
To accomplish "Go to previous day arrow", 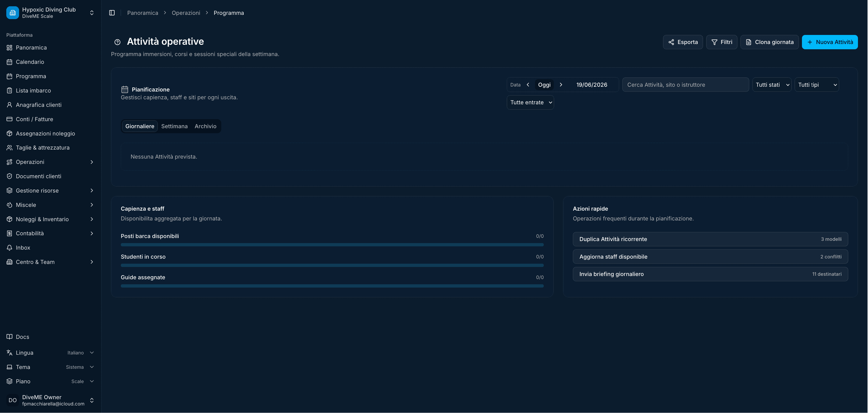I will click(x=528, y=85).
